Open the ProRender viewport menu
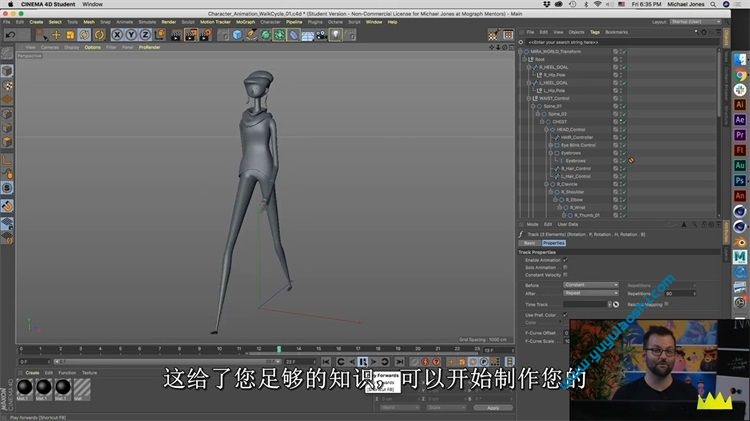 [x=149, y=46]
